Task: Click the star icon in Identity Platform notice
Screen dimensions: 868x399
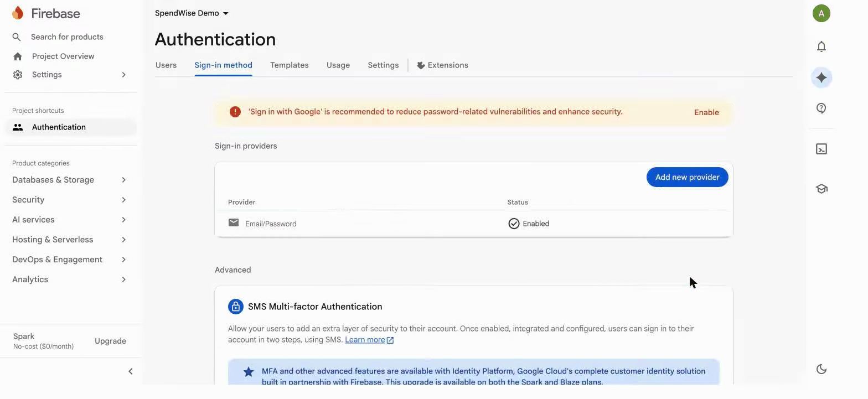Action: [x=249, y=372]
